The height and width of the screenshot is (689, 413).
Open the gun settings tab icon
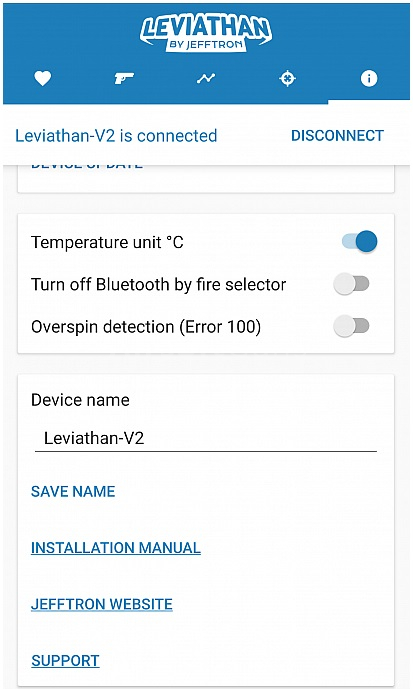[124, 79]
